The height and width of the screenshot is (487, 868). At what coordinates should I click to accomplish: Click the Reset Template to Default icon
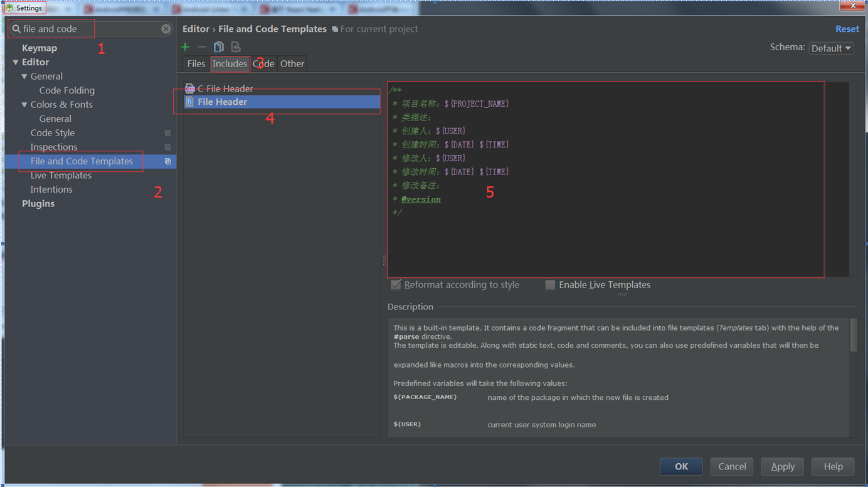pyautogui.click(x=236, y=46)
